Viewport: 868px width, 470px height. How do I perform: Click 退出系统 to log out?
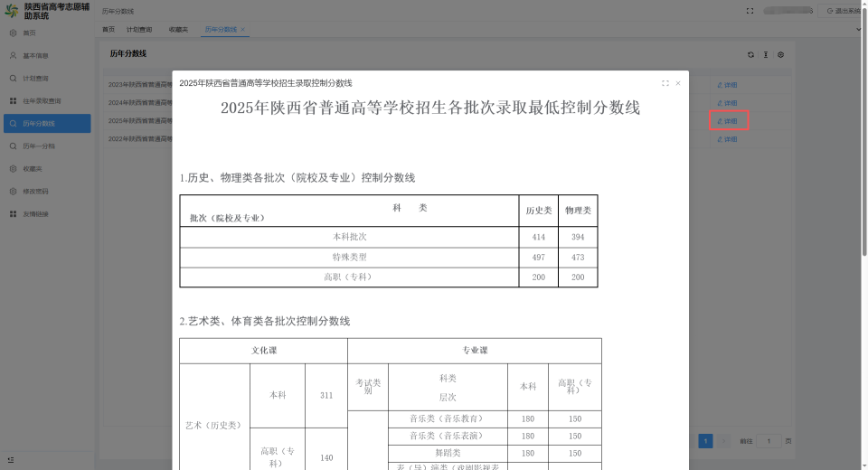[x=843, y=11]
